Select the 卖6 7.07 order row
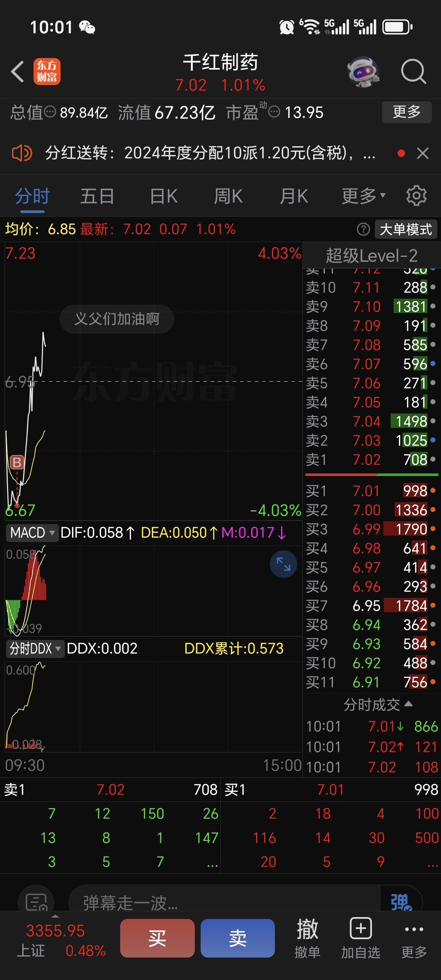The image size is (441, 980). tap(372, 364)
